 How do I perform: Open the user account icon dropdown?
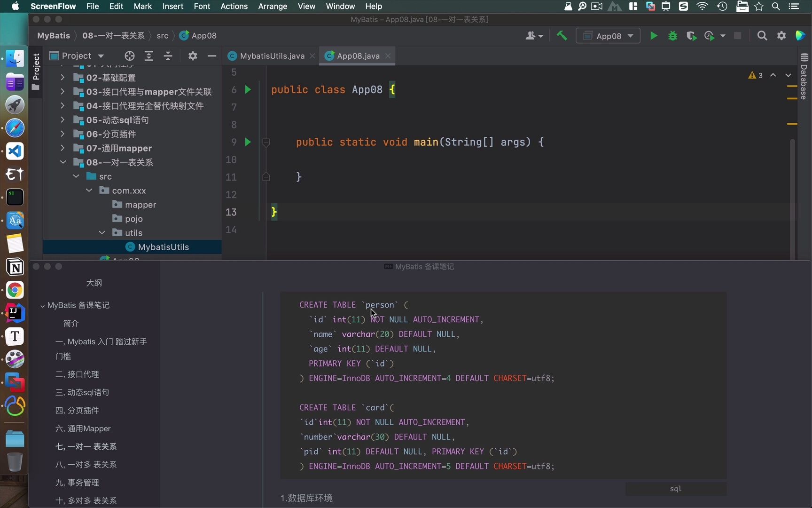[x=534, y=36]
